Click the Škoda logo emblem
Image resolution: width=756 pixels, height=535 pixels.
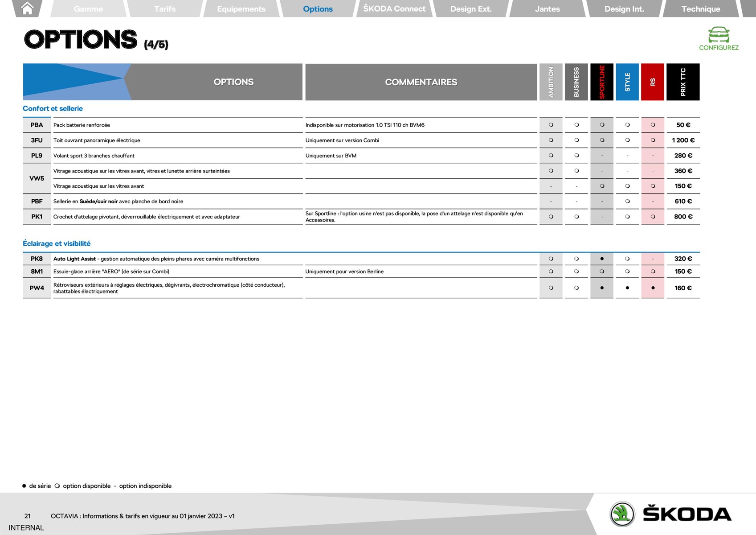622,514
